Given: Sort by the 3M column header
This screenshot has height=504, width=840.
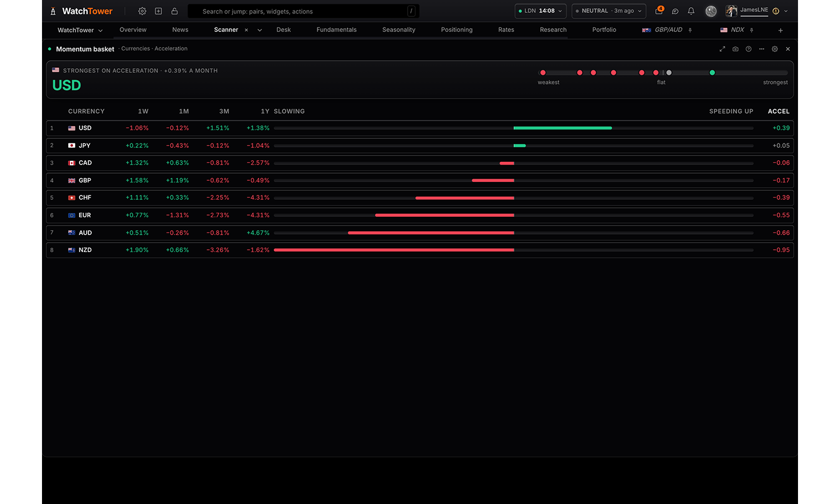Looking at the screenshot, I should [x=224, y=111].
